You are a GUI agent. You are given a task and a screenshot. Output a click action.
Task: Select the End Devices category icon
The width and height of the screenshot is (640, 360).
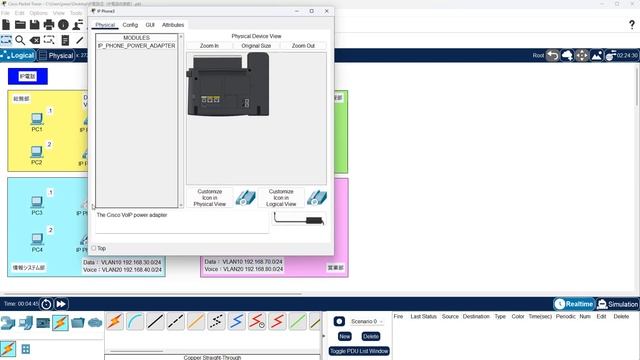pos(25,323)
